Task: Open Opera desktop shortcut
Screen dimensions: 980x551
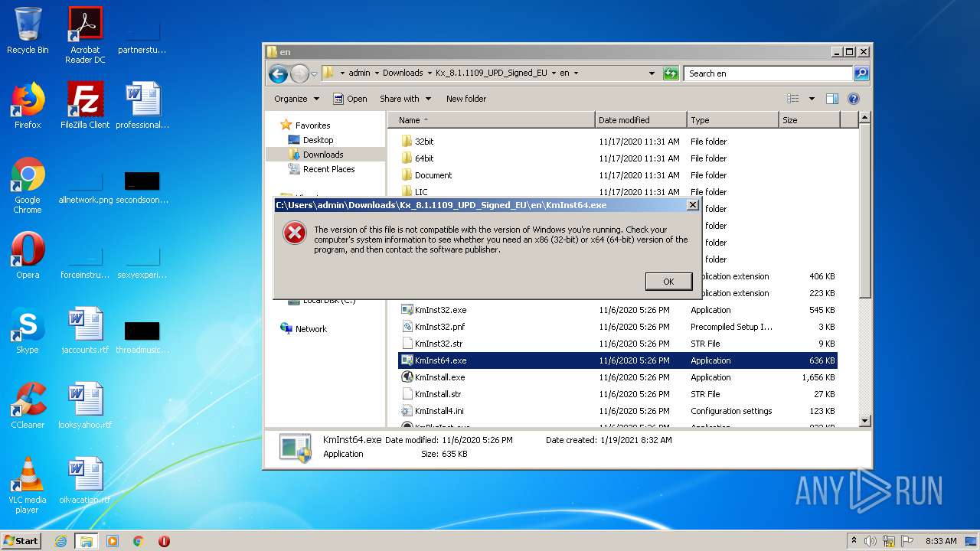Action: (x=28, y=256)
